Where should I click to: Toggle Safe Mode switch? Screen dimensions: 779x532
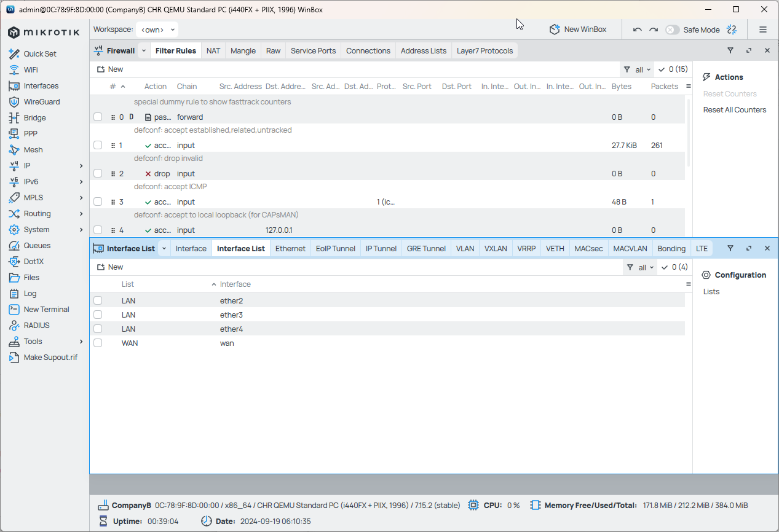pyautogui.click(x=672, y=29)
